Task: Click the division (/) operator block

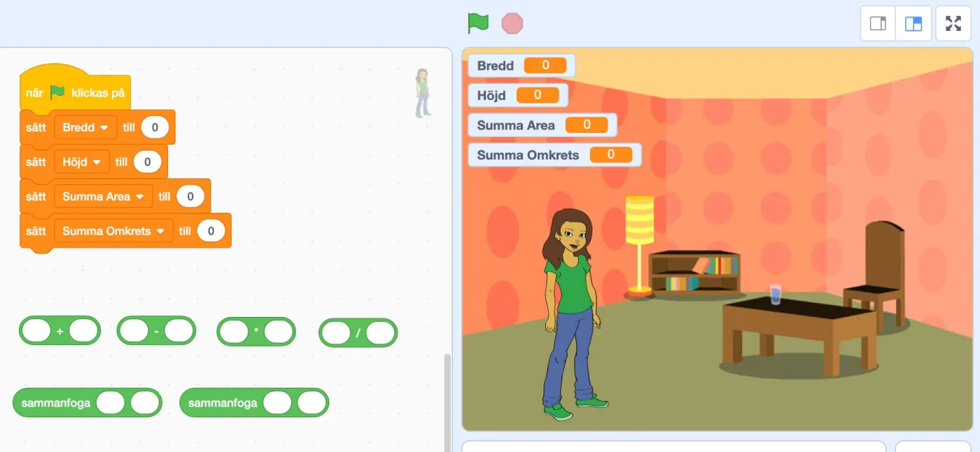Action: 358,333
